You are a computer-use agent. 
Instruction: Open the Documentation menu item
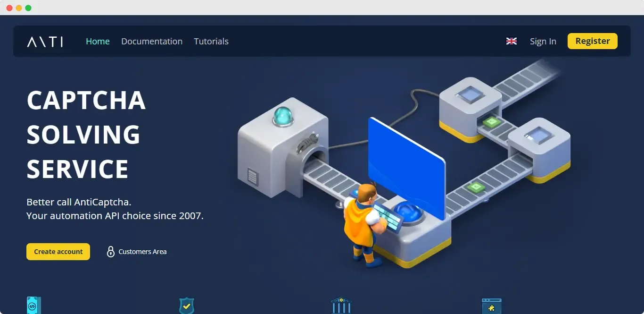click(x=152, y=42)
